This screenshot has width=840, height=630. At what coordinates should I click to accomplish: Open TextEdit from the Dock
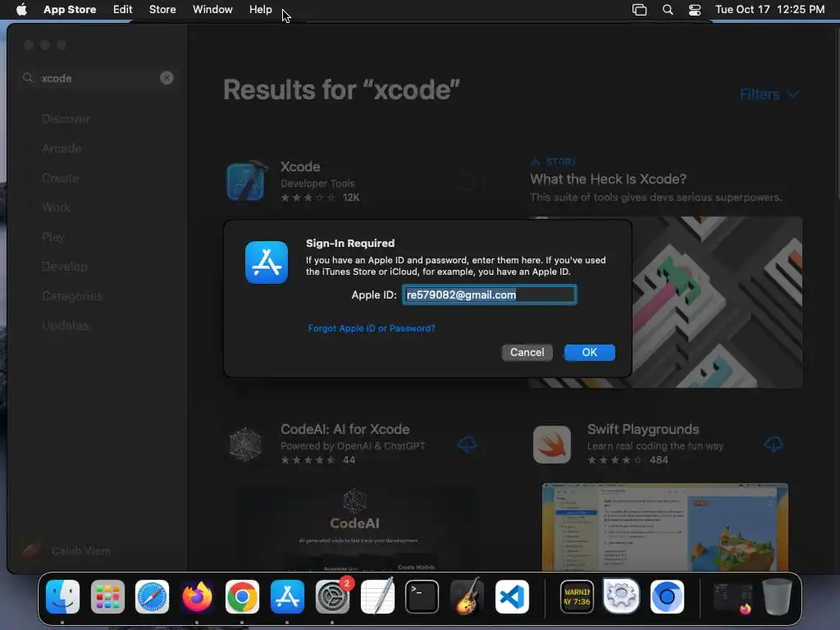[x=377, y=596]
